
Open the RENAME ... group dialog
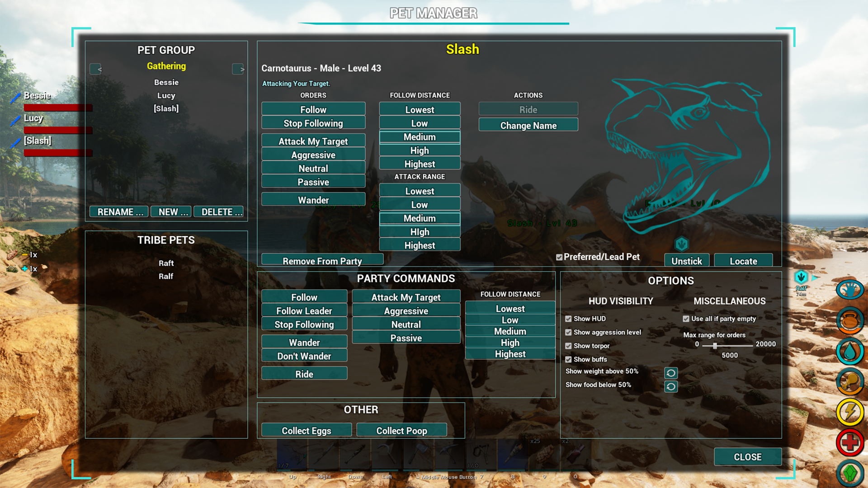click(x=119, y=212)
